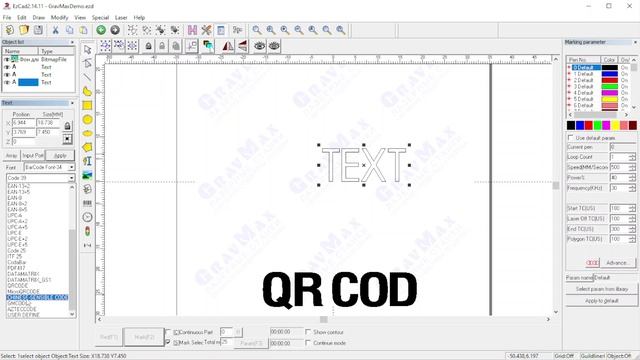The width and height of the screenshot is (640, 360).
Task: Select the Rectangle draw tool
Action: [87, 105]
